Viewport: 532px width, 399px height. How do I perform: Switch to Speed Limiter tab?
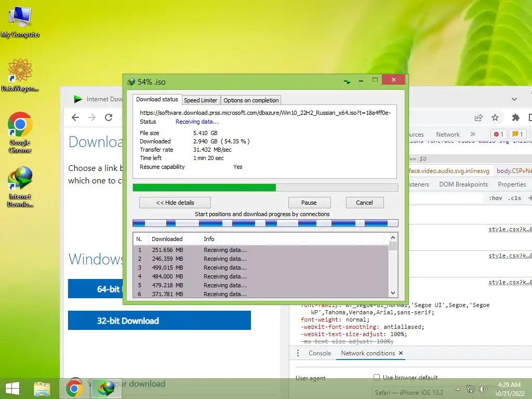point(201,100)
